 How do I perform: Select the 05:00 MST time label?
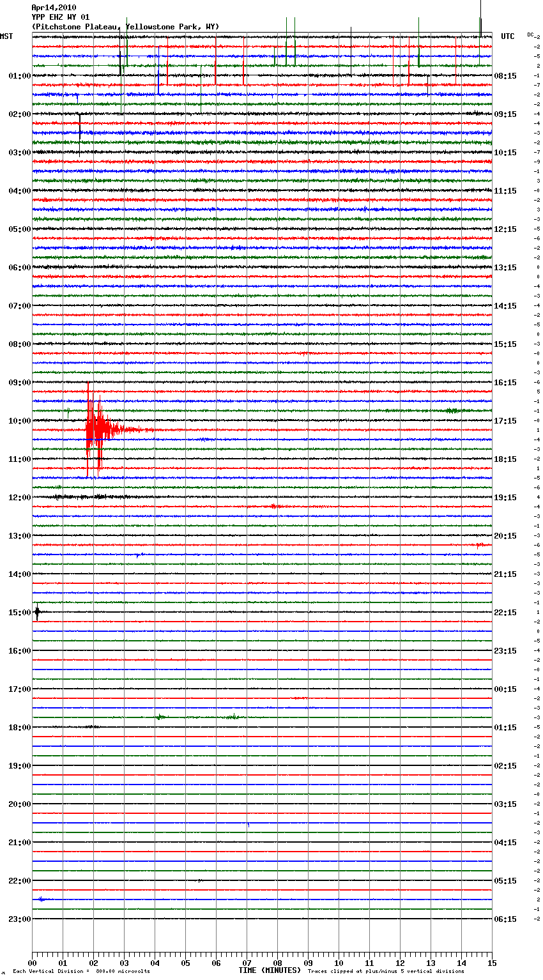click(x=20, y=229)
